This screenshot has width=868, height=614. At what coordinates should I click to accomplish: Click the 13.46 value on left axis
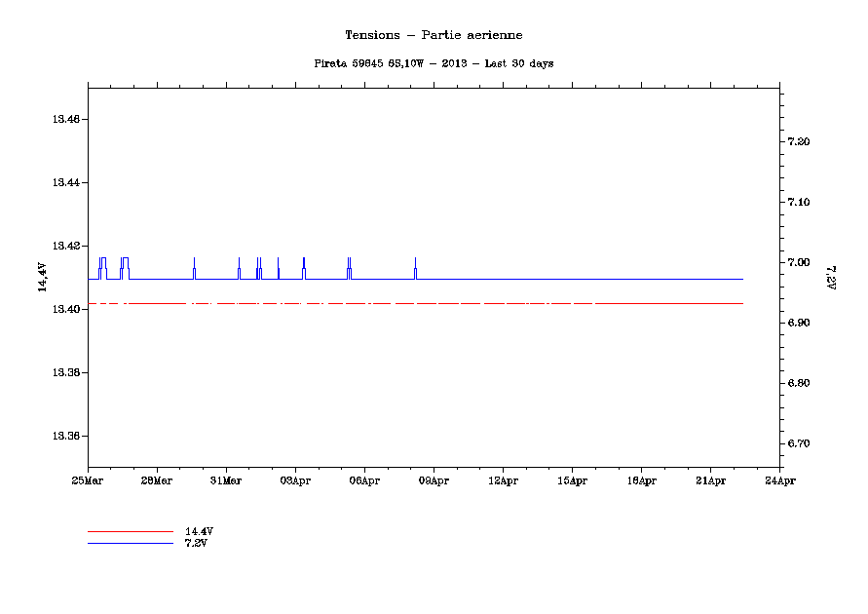tap(65, 119)
